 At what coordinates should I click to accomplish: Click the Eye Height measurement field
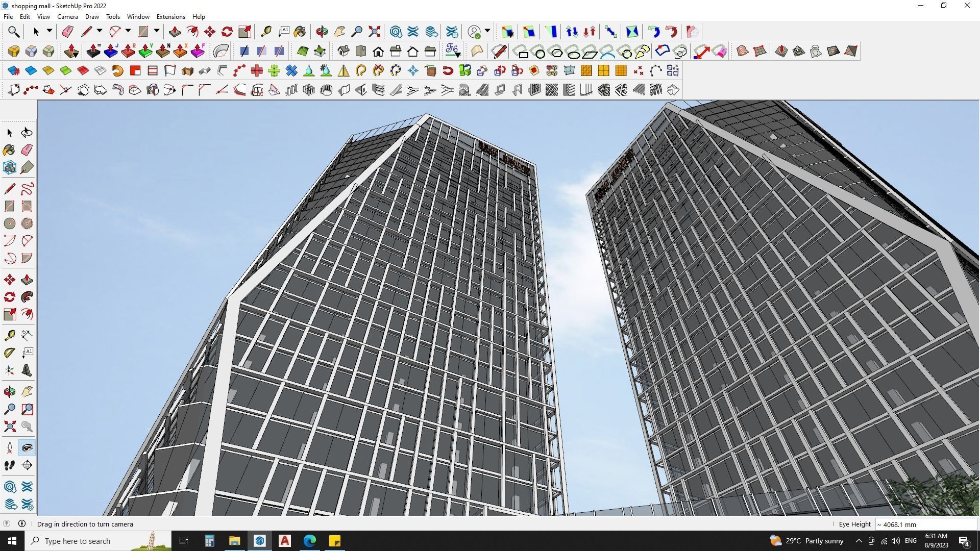coord(925,524)
